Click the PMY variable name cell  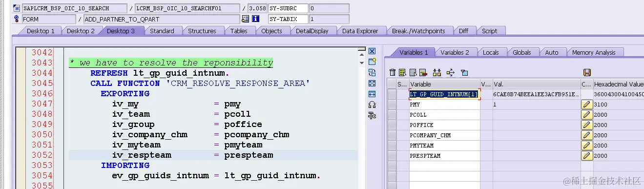(444, 105)
